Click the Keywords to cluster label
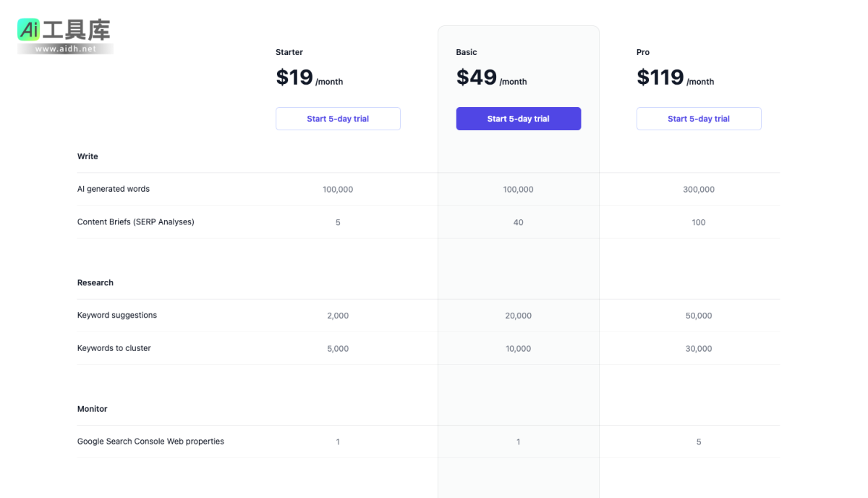 pos(114,348)
